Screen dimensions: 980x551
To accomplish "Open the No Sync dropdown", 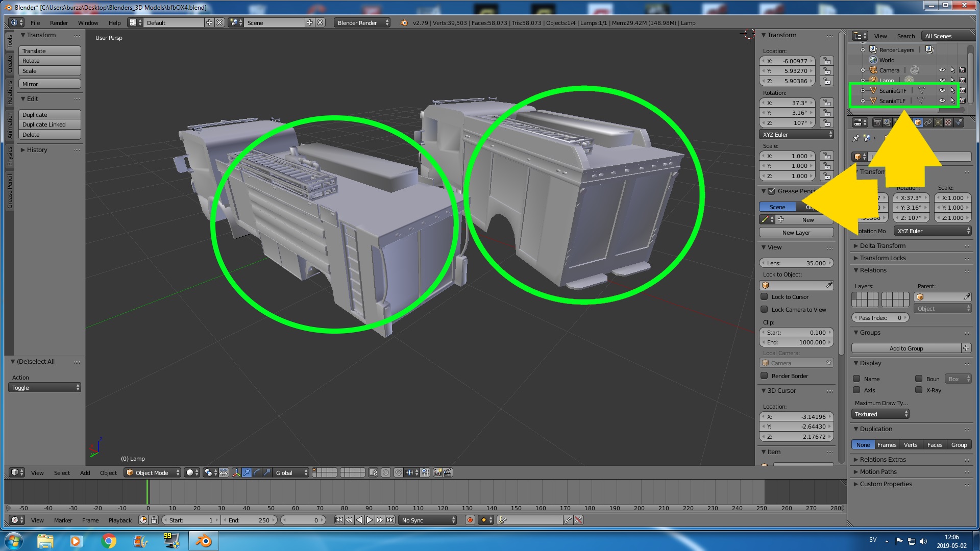I will click(428, 520).
